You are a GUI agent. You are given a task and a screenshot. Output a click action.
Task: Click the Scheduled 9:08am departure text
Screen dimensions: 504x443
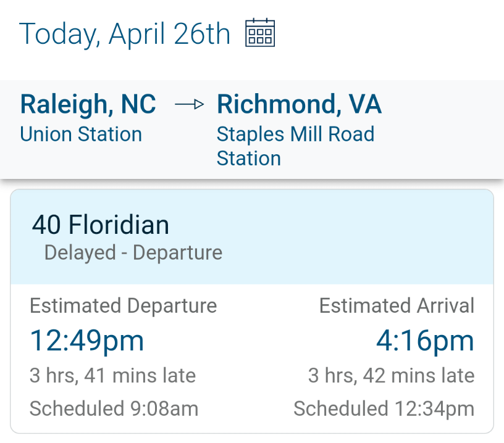pyautogui.click(x=114, y=408)
